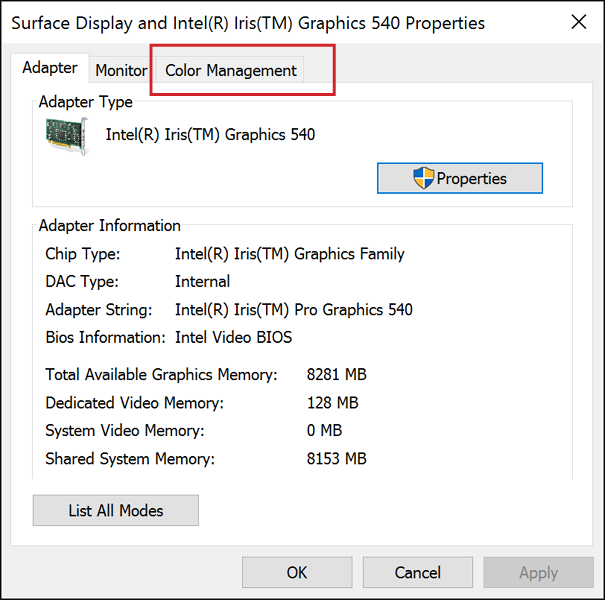605x600 pixels.
Task: Click the '128 MB' dedicated video memory value
Action: [332, 402]
